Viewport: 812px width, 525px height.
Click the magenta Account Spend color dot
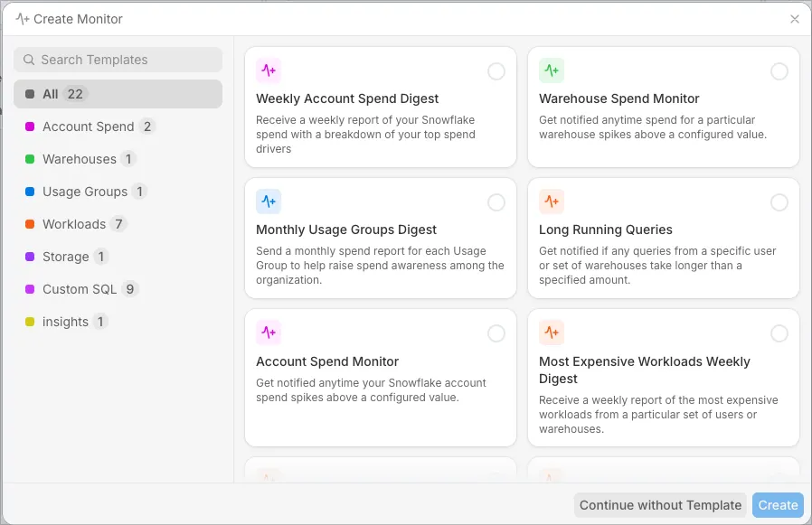tap(30, 127)
